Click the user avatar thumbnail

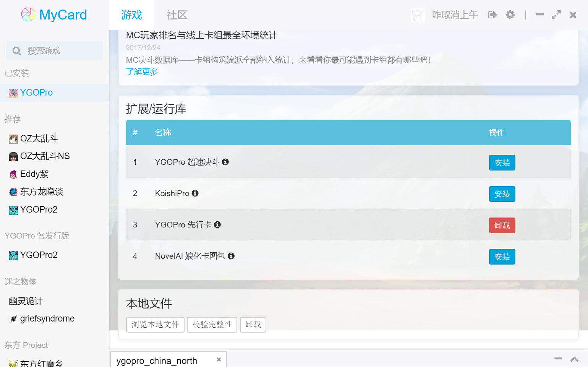pos(418,15)
